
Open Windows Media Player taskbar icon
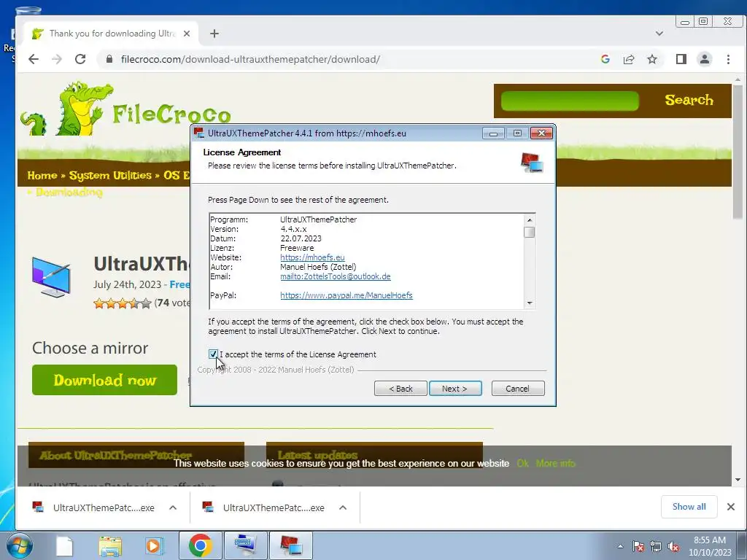click(x=153, y=545)
